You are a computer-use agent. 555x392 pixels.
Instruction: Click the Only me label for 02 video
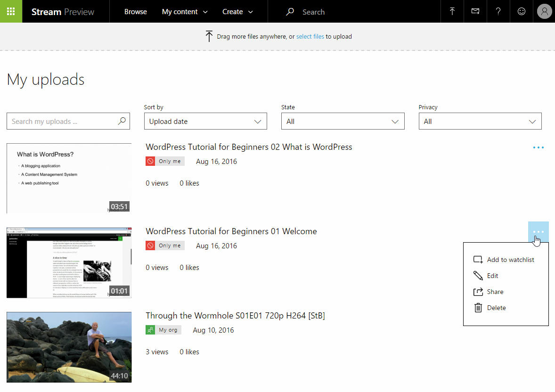click(x=170, y=161)
